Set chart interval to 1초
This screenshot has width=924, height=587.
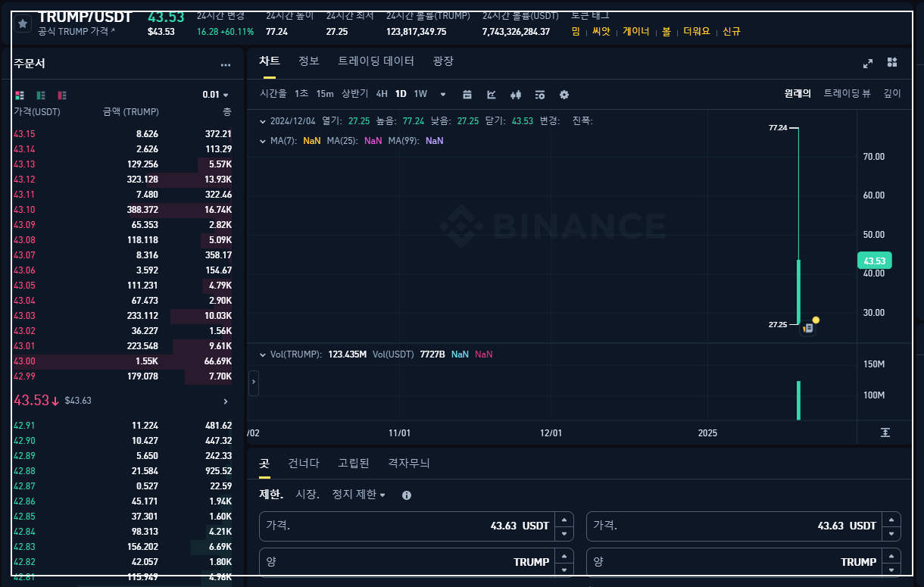pyautogui.click(x=301, y=94)
